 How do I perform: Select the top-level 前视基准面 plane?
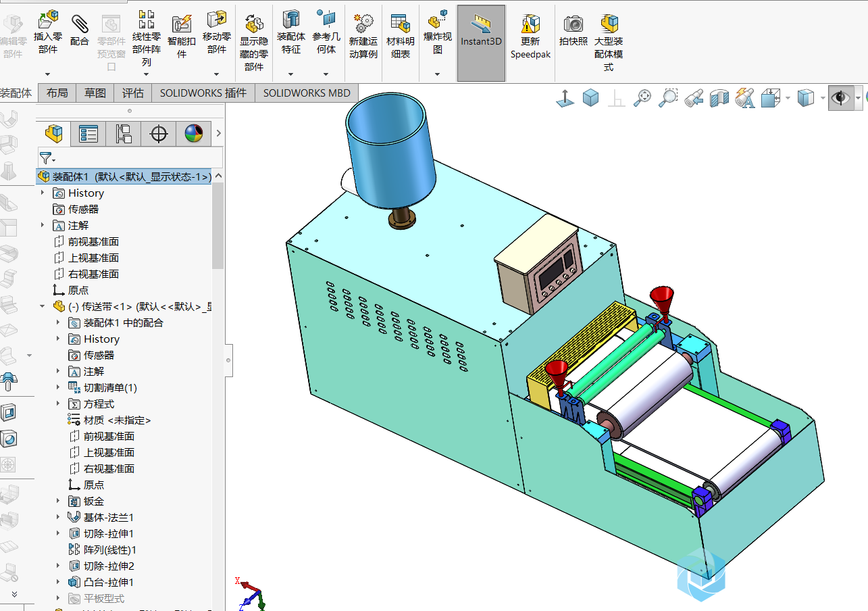point(93,242)
